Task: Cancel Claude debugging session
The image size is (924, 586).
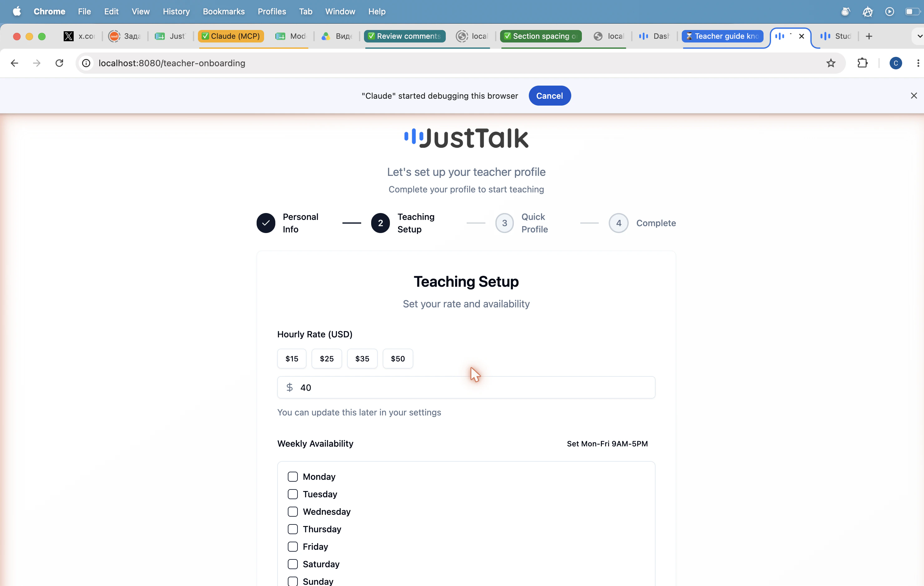Action: 549,96
